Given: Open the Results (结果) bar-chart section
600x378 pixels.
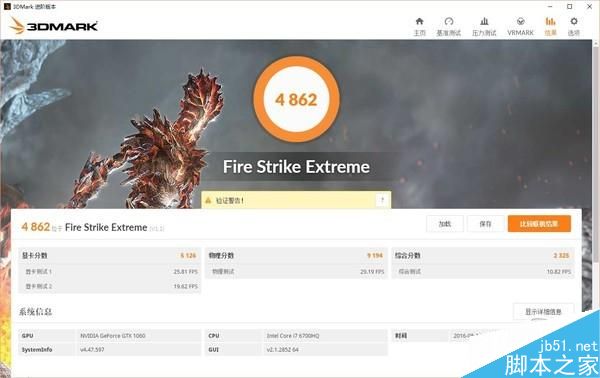Looking at the screenshot, I should point(551,27).
